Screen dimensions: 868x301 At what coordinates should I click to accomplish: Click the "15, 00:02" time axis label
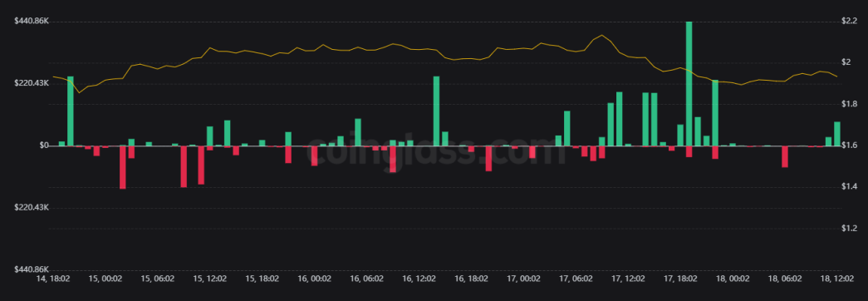coord(105,279)
